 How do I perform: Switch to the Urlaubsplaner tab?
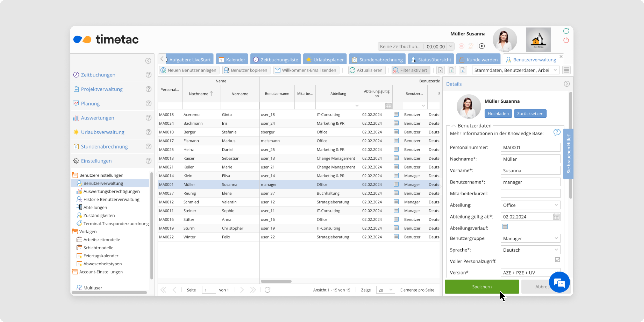pos(325,60)
